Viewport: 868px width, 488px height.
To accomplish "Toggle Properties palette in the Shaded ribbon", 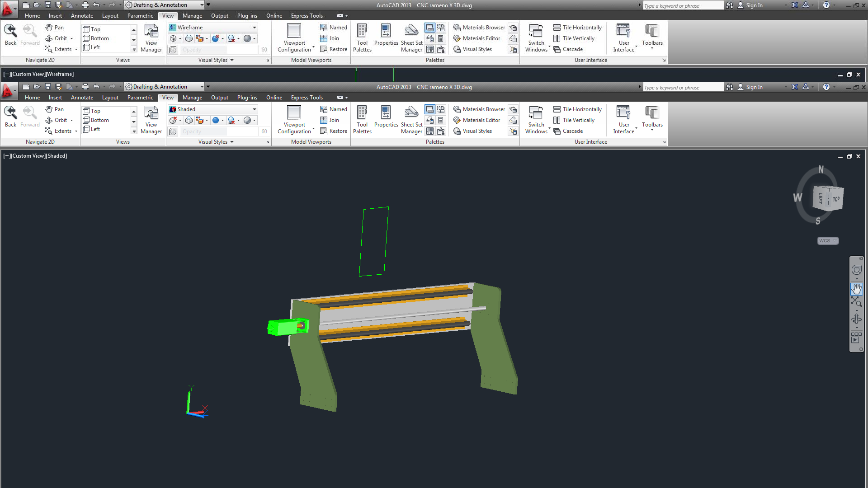I will pos(386,120).
